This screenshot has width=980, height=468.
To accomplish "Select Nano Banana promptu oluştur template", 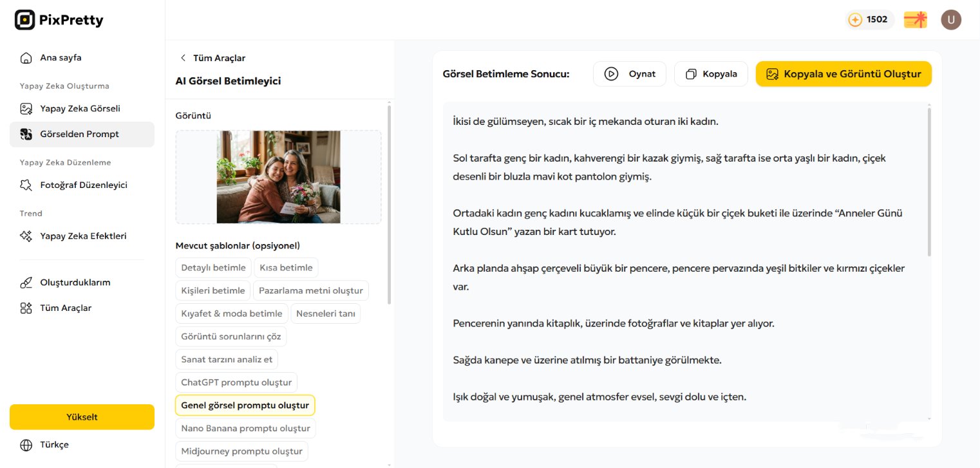I will tap(245, 428).
